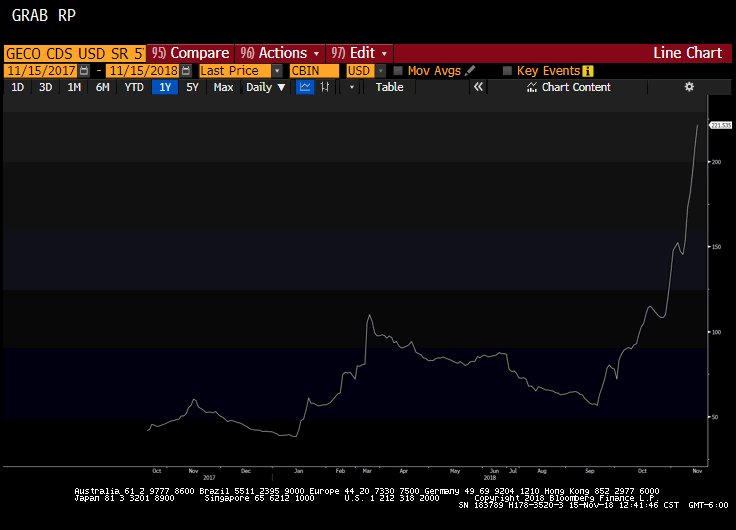Collapse panel with double chevron icon
Screen dimensions: 736x530
(478, 87)
